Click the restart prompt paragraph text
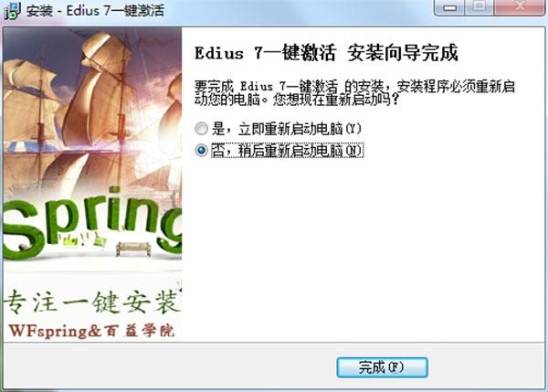Viewport: 548px width, 392px height. (x=354, y=92)
